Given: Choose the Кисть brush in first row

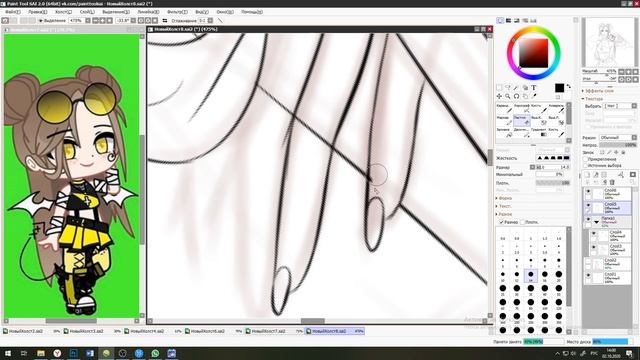Looking at the screenshot, I should 539,108.
